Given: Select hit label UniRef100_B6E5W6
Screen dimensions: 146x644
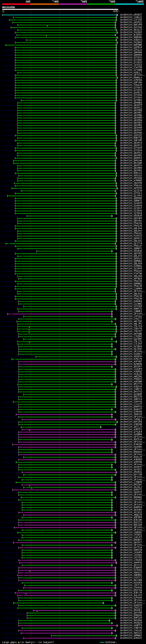Looking at the screenshot, I should point(131,45).
